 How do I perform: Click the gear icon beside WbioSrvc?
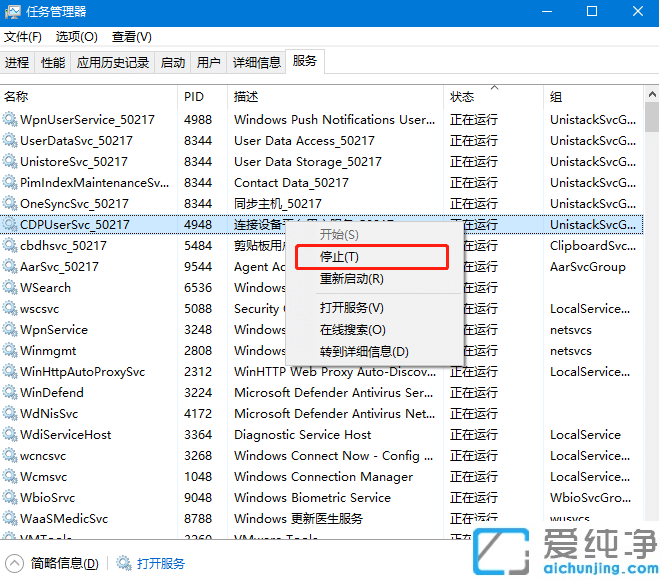click(x=10, y=497)
